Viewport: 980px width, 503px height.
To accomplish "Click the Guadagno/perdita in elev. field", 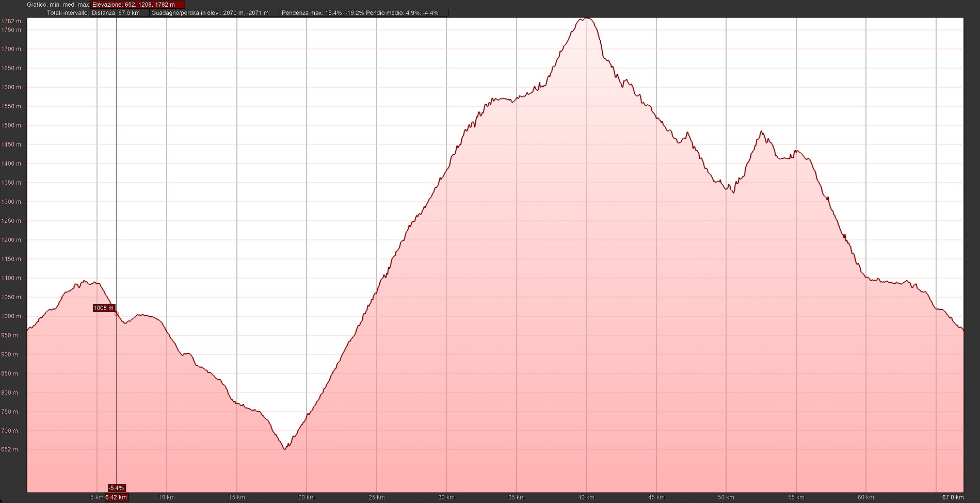I will (214, 13).
